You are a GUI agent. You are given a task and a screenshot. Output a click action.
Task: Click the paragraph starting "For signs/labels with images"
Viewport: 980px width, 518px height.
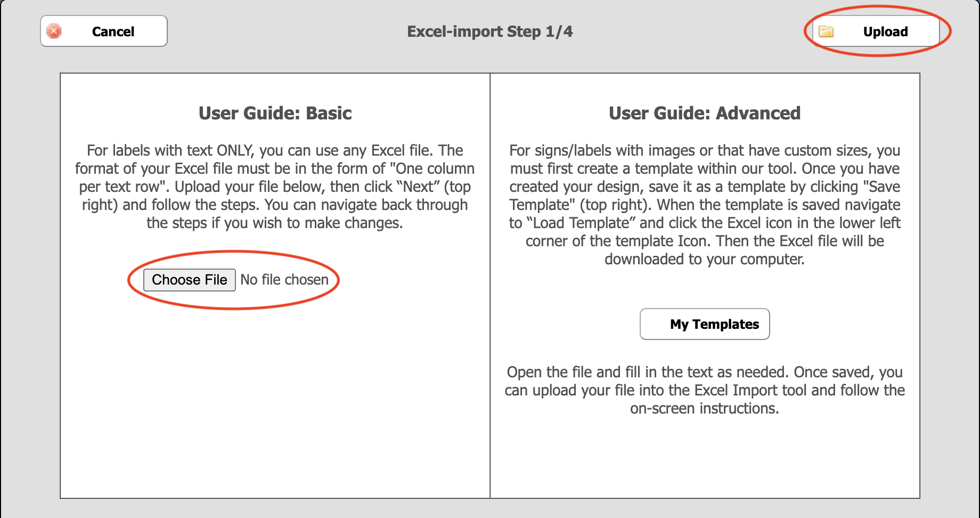pyautogui.click(x=705, y=205)
